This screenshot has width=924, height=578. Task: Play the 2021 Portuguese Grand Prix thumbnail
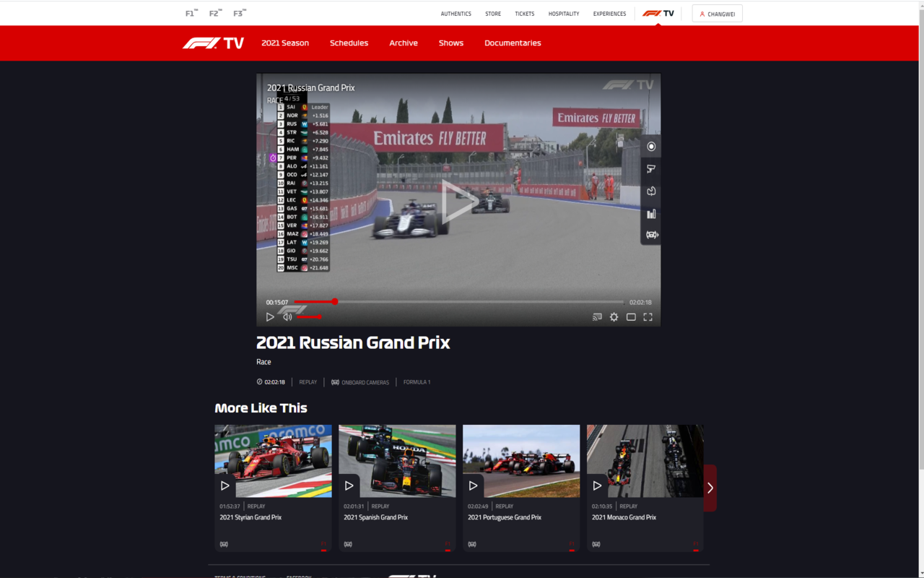[521, 461]
